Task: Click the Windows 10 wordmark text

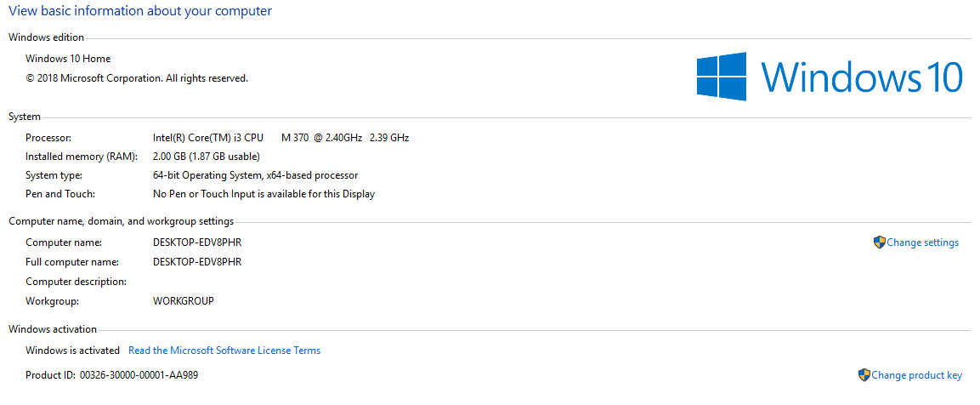Action: click(862, 77)
